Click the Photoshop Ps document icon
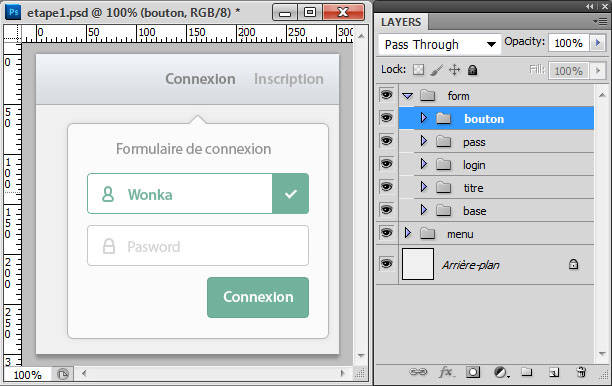 [x=13, y=12]
